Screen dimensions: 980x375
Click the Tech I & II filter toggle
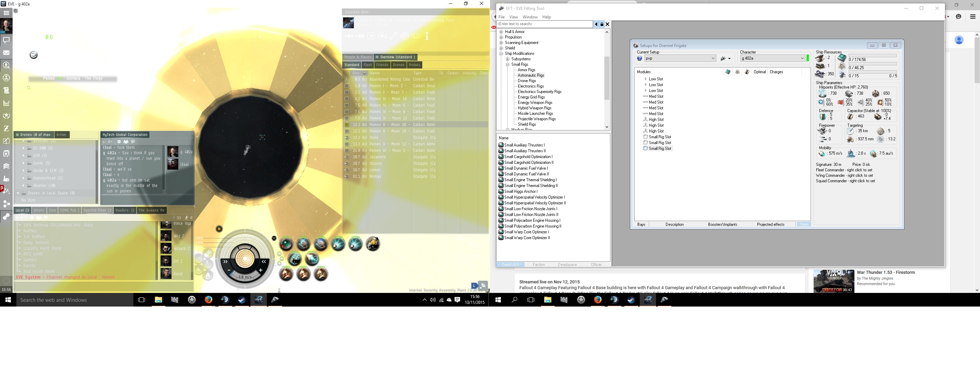510,265
